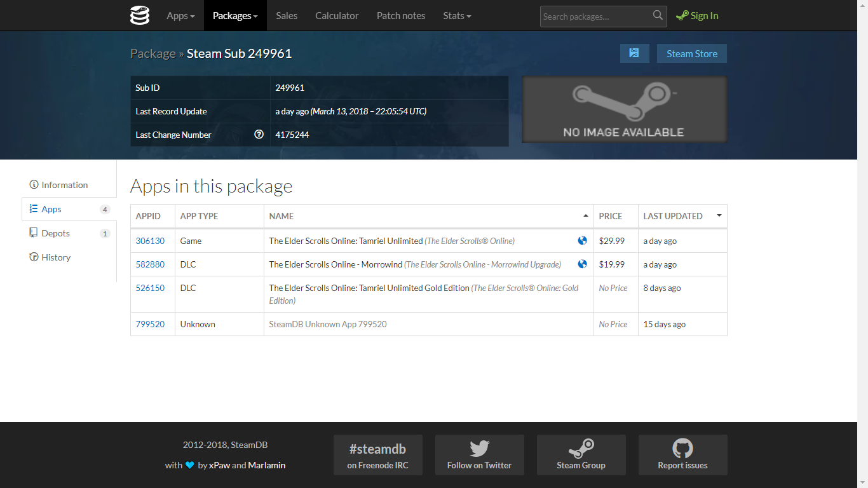Click the globe icon in Tamriel Unlimited row
Viewport: 868px width, 488px height.
pyautogui.click(x=582, y=241)
